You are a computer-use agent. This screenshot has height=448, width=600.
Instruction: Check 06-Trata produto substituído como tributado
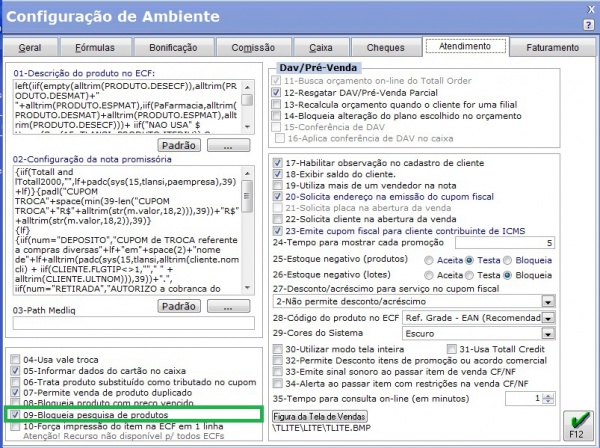15,382
